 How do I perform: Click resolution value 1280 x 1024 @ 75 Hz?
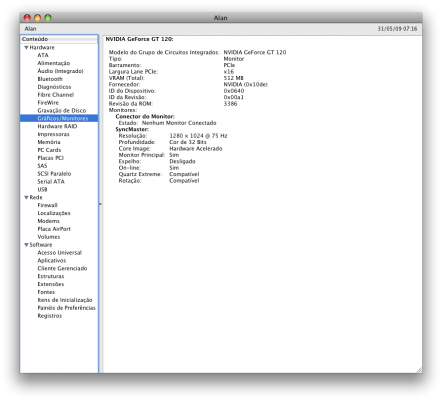198,136
